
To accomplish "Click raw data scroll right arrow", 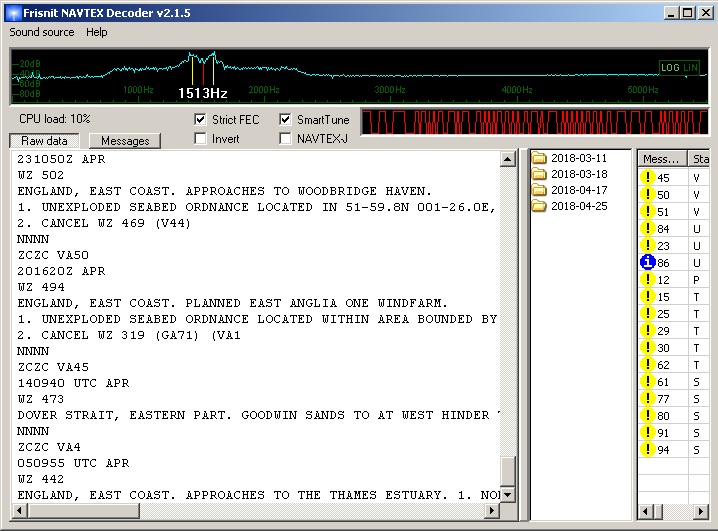I will 492,510.
